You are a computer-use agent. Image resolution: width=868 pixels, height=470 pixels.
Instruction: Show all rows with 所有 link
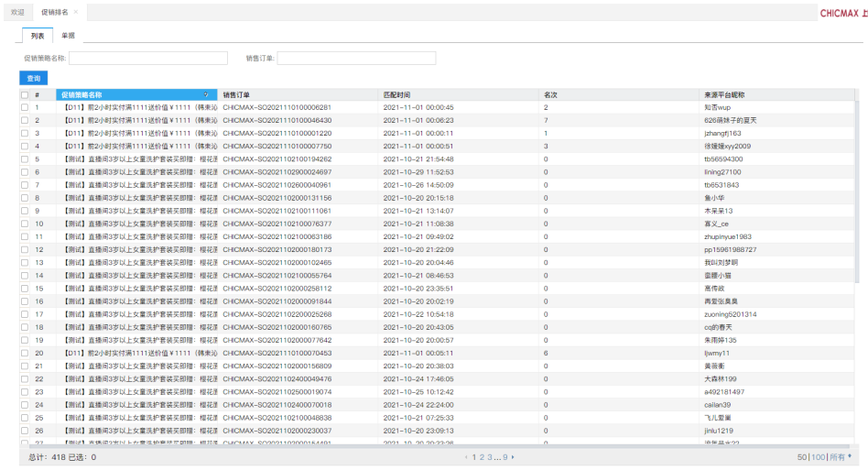pyautogui.click(x=837, y=457)
